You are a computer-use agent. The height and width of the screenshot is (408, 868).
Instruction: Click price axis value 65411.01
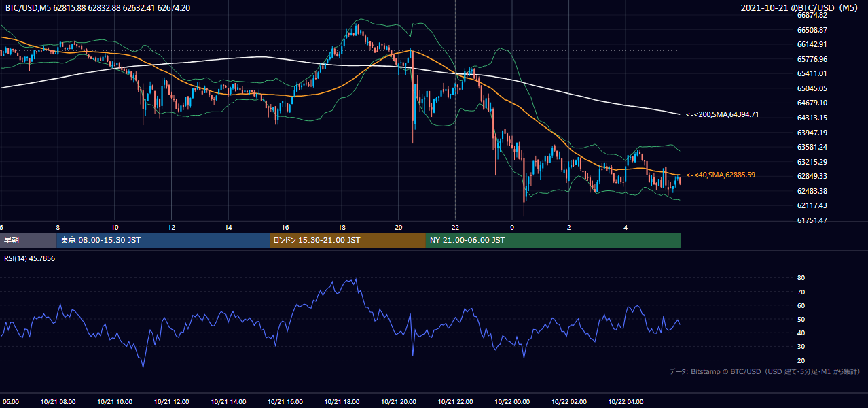(812, 73)
